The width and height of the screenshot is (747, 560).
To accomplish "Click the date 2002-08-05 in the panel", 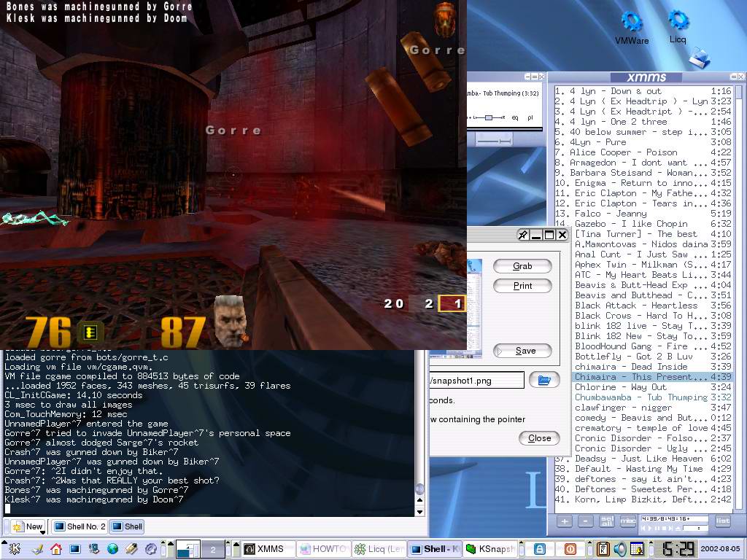I will pos(719,549).
